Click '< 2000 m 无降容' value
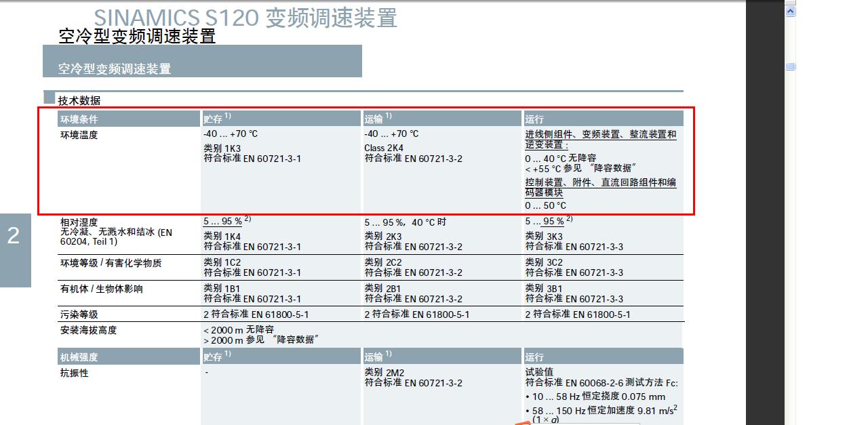The width and height of the screenshot is (868, 425). [239, 329]
